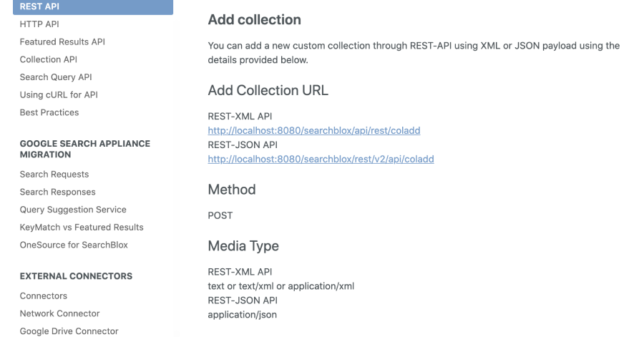This screenshot has width=644, height=337.
Task: Open Using cURL for API page
Action: (59, 94)
